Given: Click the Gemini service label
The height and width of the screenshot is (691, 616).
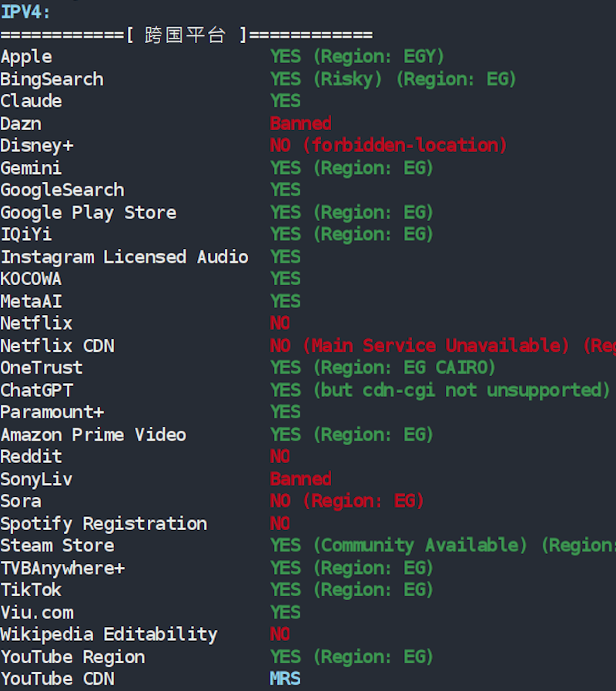Looking at the screenshot, I should click(31, 168).
